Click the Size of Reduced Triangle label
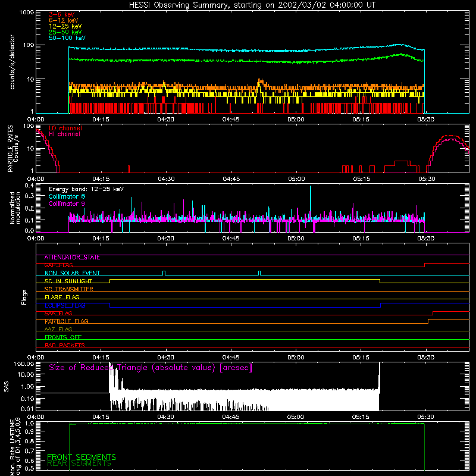Viewport: 476px width, 476px height. click(151, 368)
